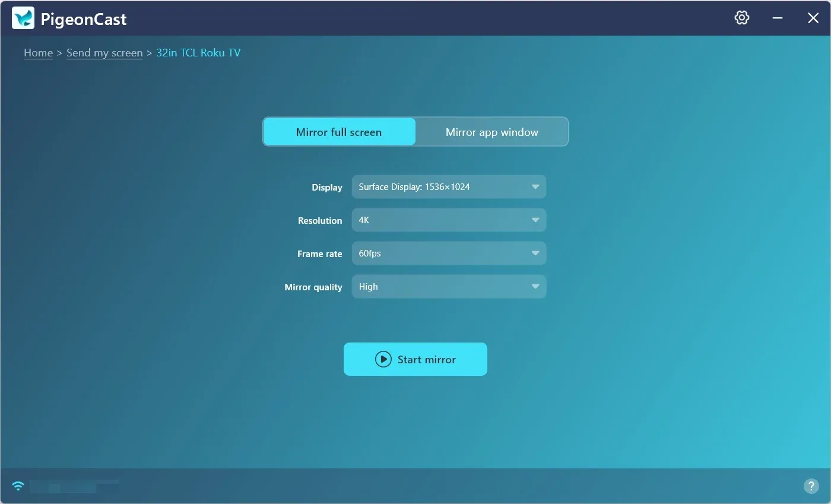Click the PigeonCast bird logo
831x504 pixels.
23,18
